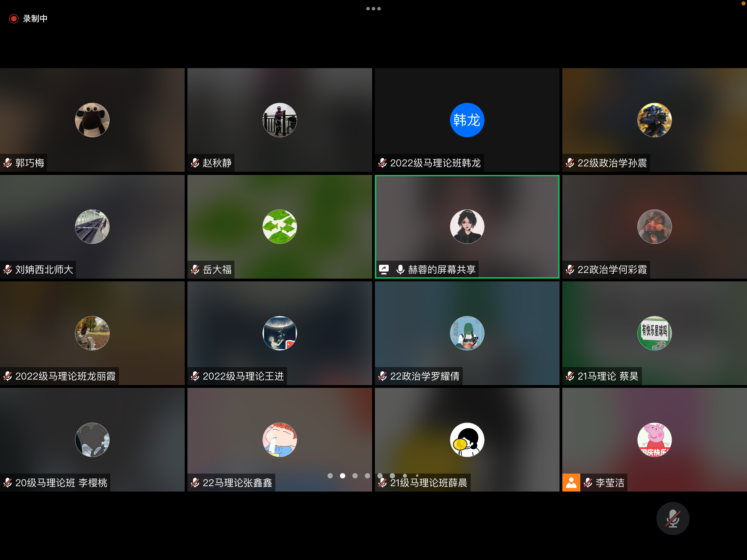Click the 录制中 recording label
The height and width of the screenshot is (560, 747).
35,19
